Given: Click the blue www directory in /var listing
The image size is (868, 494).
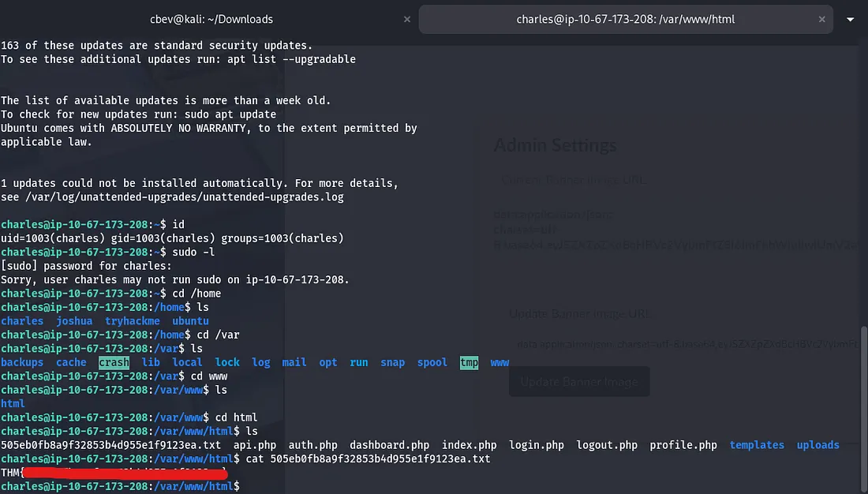Looking at the screenshot, I should [x=499, y=362].
